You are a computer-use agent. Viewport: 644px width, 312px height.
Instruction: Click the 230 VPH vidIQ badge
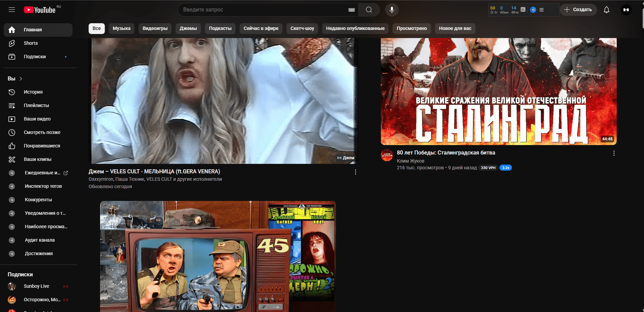tap(488, 168)
